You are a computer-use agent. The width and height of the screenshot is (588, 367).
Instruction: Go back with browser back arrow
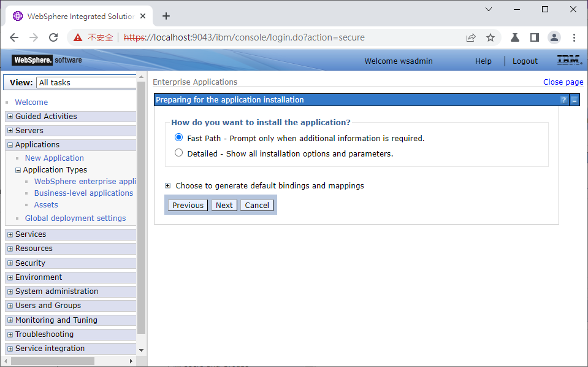coord(14,37)
